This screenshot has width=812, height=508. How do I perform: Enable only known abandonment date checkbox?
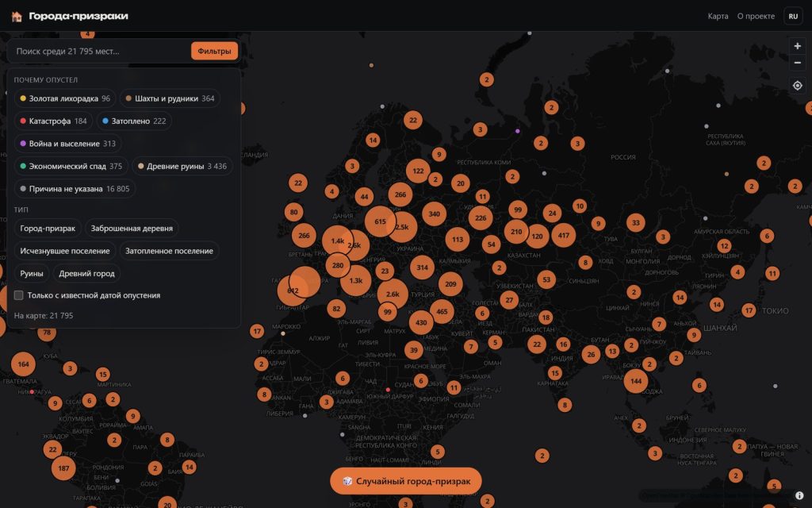pos(19,295)
